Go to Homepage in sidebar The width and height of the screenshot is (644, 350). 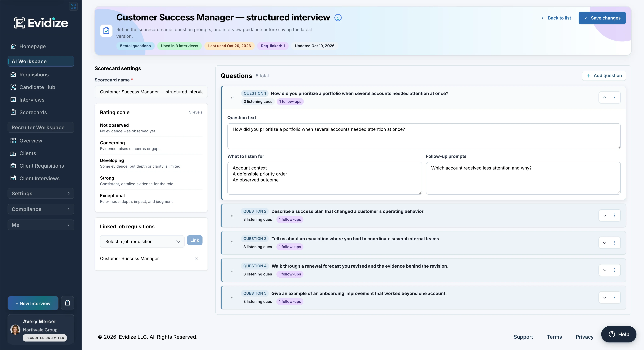point(41,46)
